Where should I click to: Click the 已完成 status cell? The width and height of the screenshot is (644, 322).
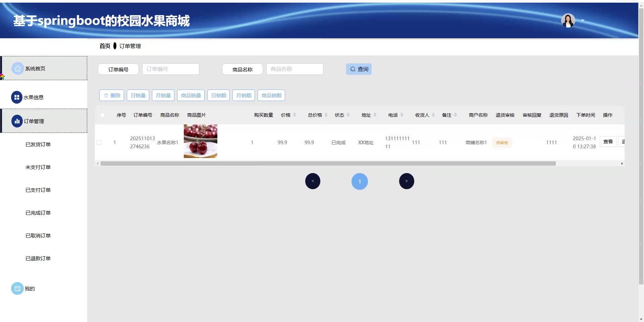[x=338, y=143]
